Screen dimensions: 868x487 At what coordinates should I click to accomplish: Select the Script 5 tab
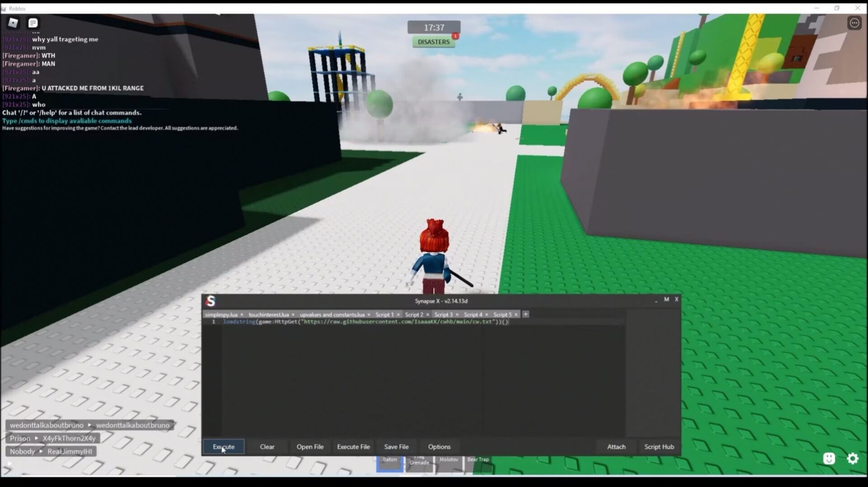point(502,314)
